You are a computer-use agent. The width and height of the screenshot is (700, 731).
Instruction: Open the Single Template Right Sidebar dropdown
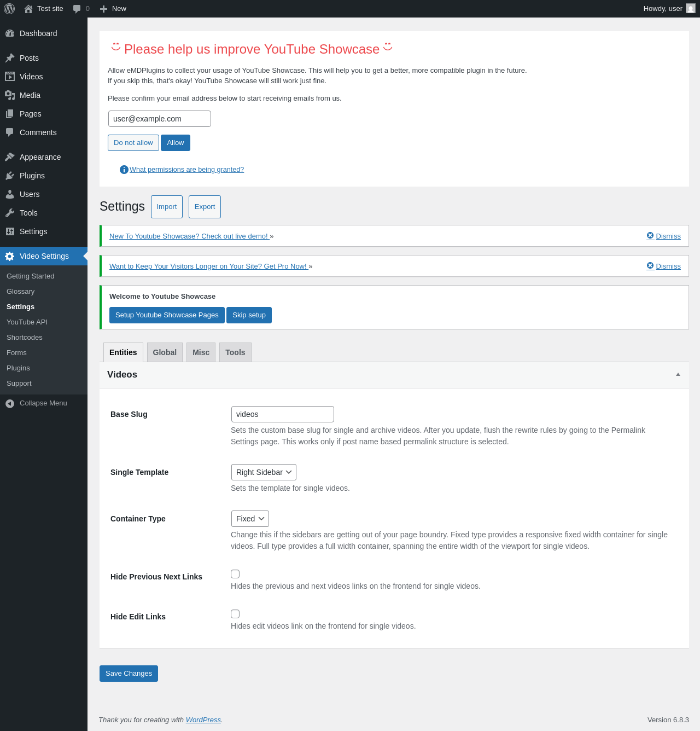[264, 472]
